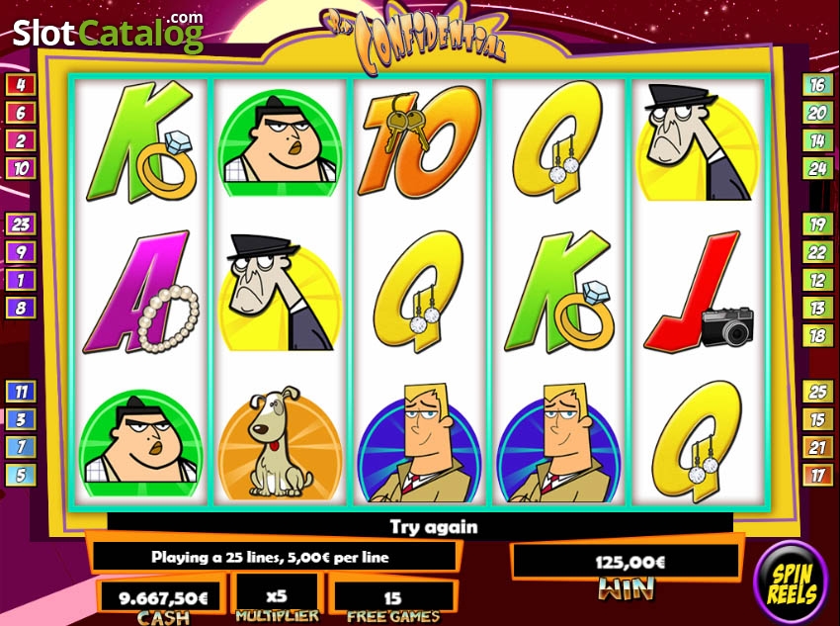Open the SlotCatalog.com logo link
The image size is (840, 626).
(109, 33)
